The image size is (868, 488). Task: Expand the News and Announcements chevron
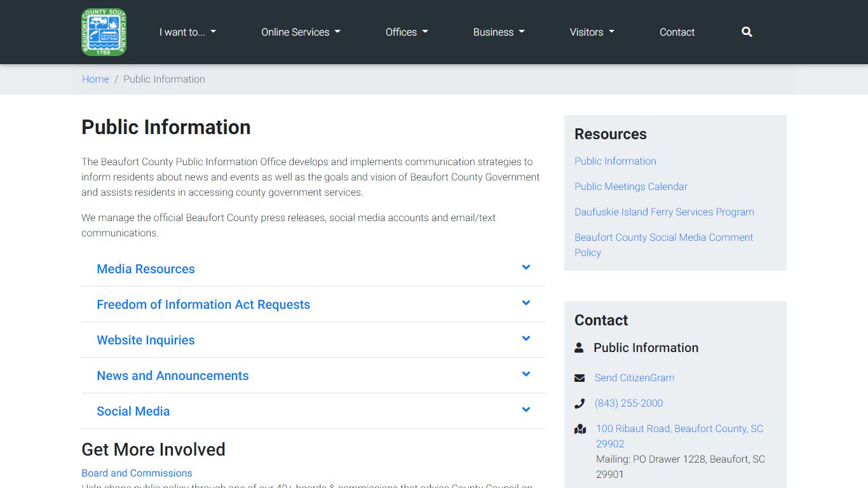coord(526,374)
